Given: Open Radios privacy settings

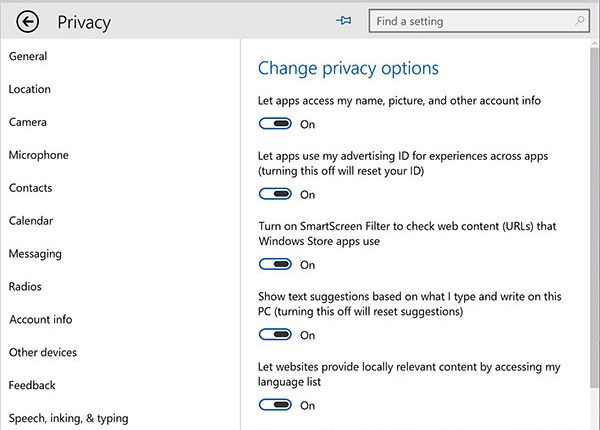Looking at the screenshot, I should 26,287.
